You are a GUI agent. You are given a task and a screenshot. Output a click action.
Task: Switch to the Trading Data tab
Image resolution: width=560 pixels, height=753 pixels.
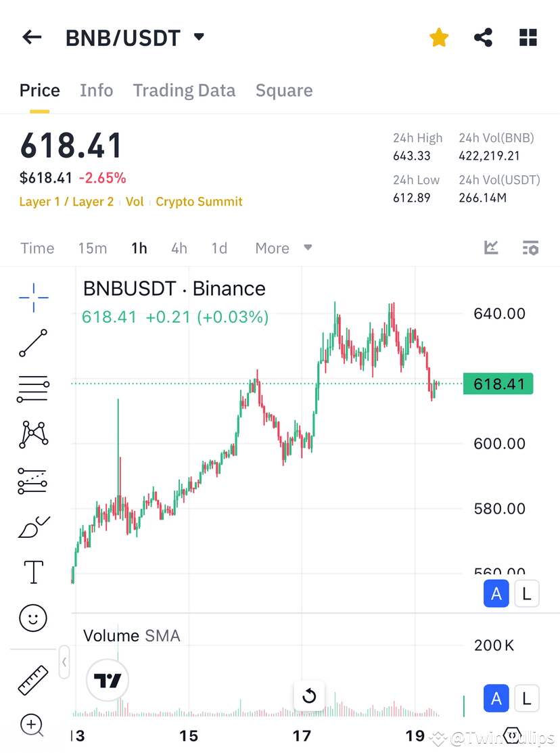[184, 90]
